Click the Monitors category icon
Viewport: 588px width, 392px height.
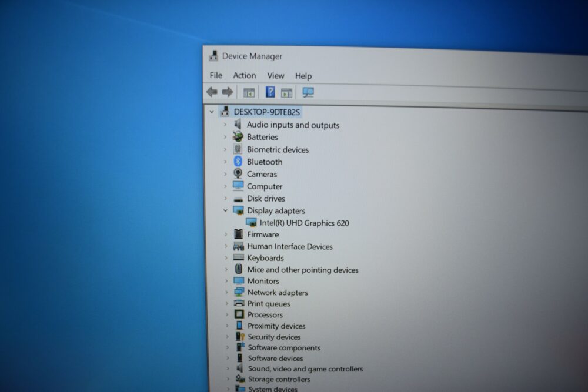coord(239,280)
